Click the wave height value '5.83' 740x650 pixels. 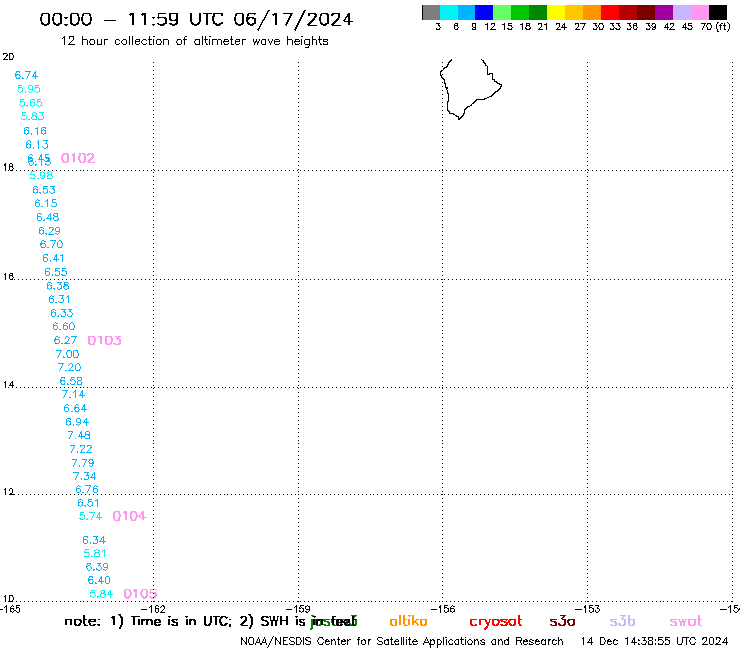[33, 116]
